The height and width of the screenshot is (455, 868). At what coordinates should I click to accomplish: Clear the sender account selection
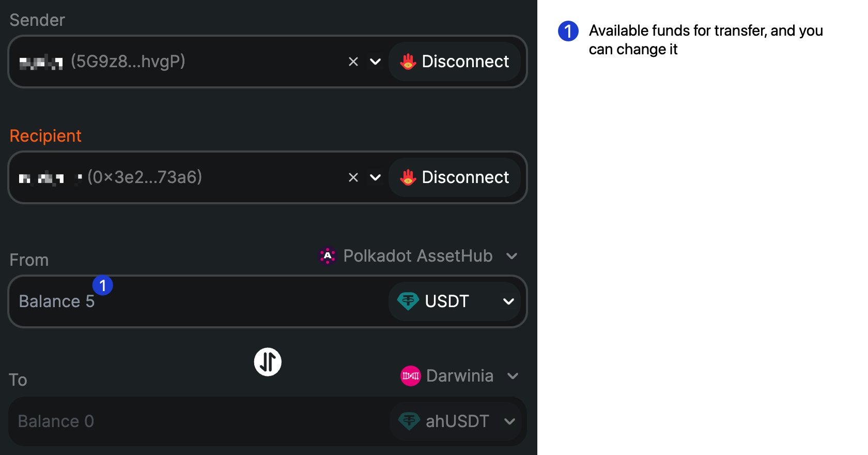[x=353, y=62]
